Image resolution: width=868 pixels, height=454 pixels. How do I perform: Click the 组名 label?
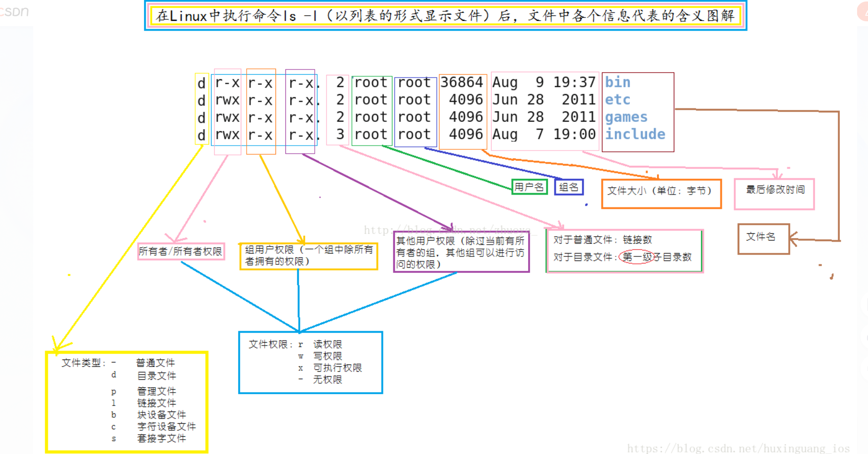pyautogui.click(x=569, y=187)
